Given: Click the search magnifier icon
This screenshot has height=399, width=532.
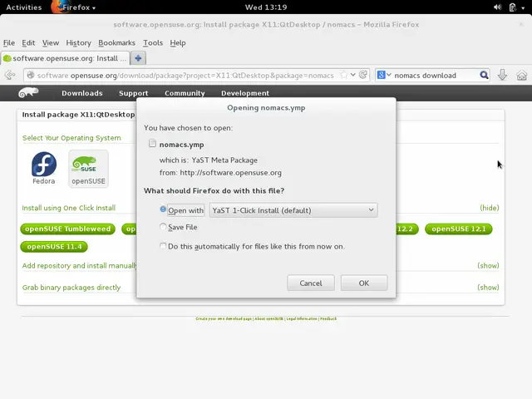Looking at the screenshot, I should (x=484, y=75).
